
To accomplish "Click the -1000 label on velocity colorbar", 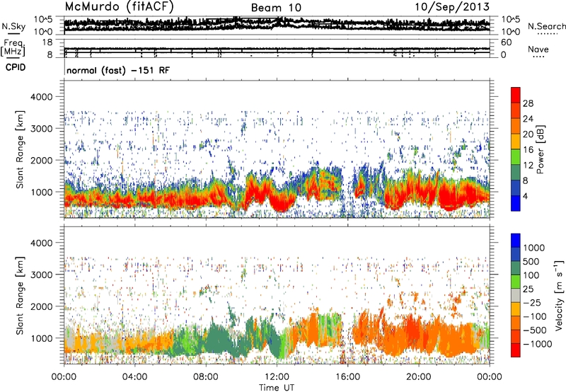I will point(537,344).
